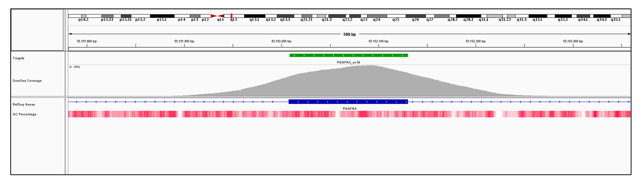
Task: Select the q21.21 cytoband
Action: pyautogui.click(x=307, y=19)
